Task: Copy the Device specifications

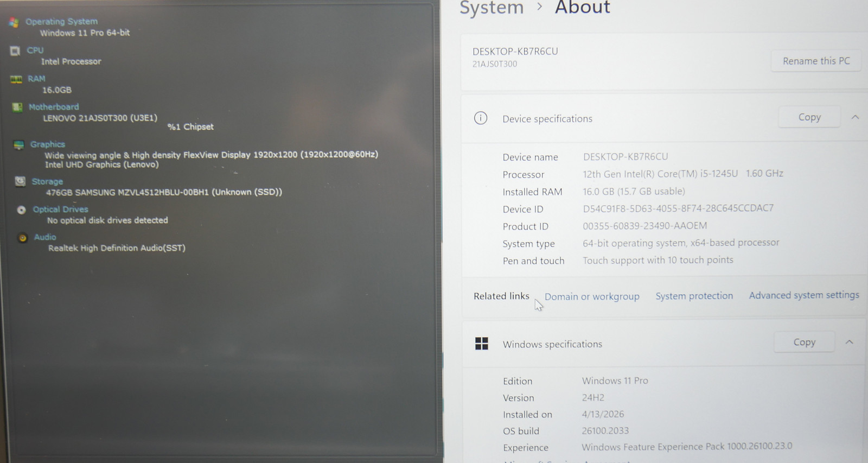Action: tap(809, 117)
